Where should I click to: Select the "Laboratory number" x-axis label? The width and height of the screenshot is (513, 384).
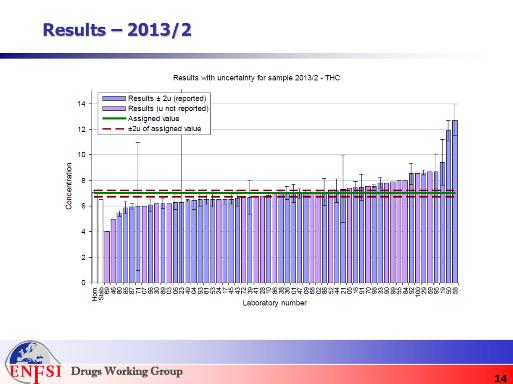click(x=274, y=303)
